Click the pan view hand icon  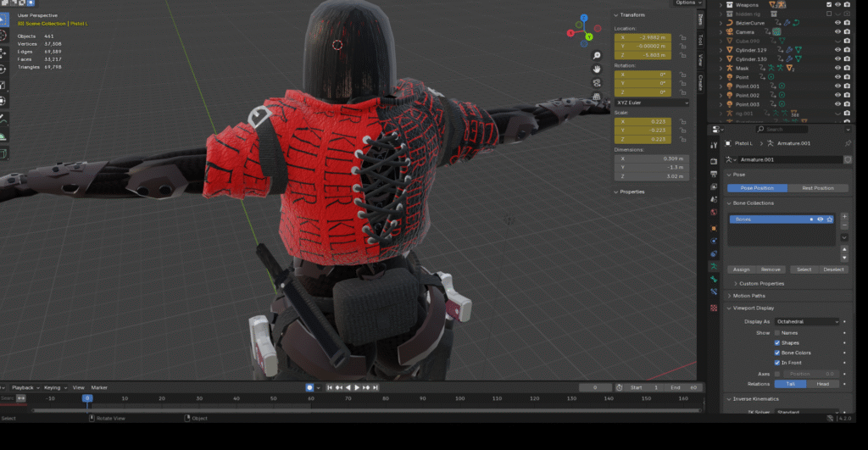point(597,68)
